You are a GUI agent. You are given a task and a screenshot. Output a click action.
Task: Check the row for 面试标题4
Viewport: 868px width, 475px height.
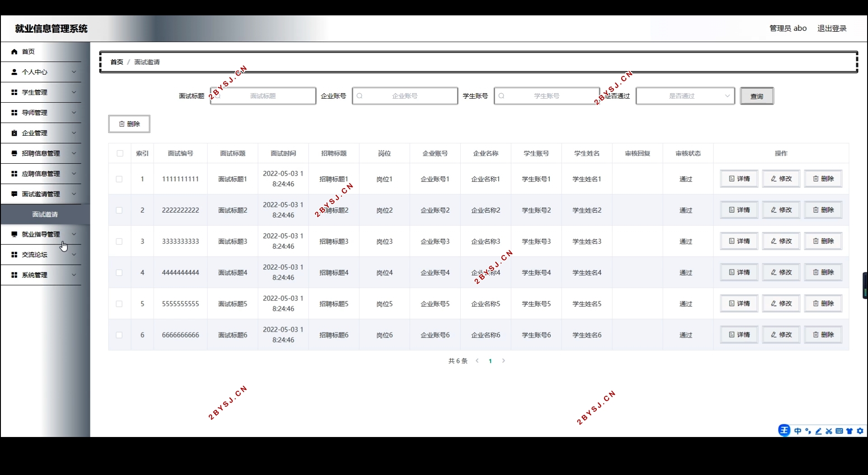[x=119, y=273]
